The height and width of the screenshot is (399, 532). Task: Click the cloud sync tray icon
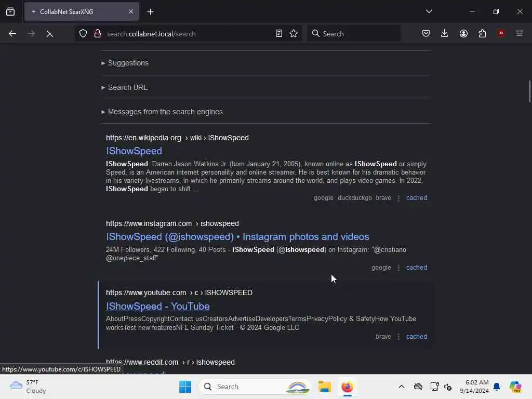point(418,387)
